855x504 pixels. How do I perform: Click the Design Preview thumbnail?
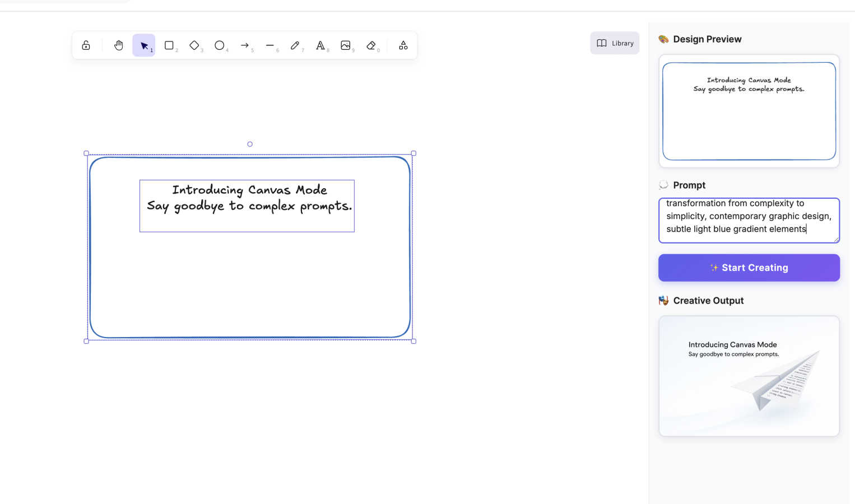749,110
